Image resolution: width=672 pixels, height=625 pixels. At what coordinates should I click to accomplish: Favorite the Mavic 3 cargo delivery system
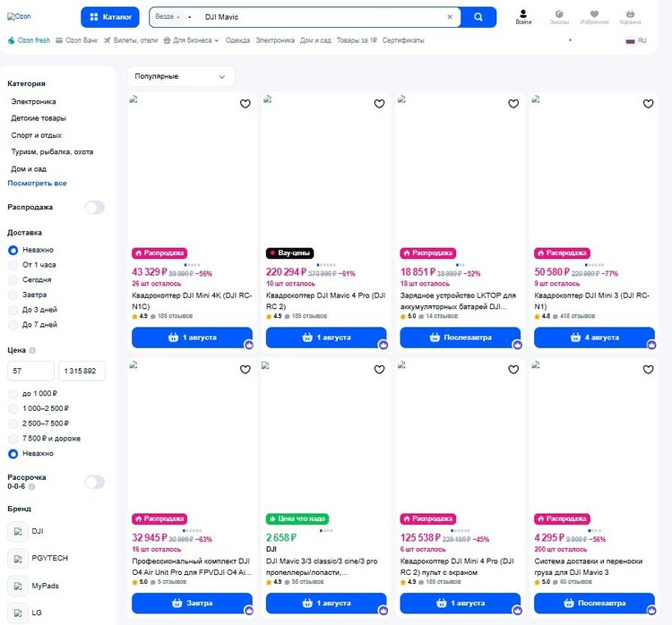648,369
